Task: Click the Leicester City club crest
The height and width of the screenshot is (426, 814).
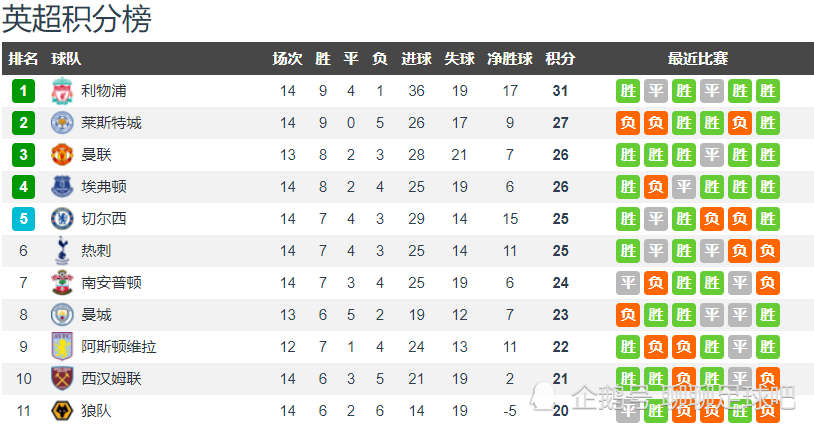Action: point(62,123)
